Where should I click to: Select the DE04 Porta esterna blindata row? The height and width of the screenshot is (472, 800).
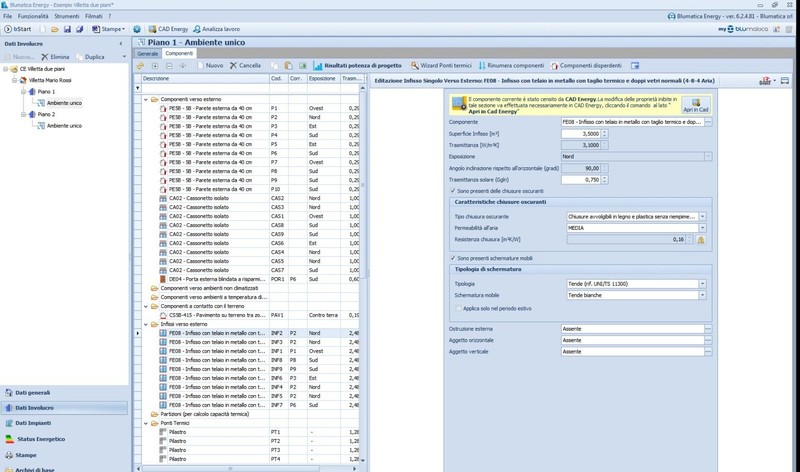(x=250, y=280)
